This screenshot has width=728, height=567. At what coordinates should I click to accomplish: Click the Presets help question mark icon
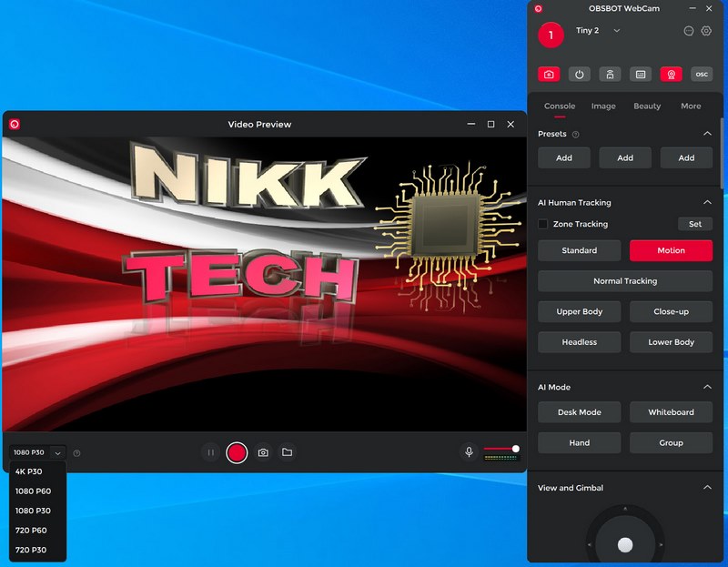pos(576,134)
